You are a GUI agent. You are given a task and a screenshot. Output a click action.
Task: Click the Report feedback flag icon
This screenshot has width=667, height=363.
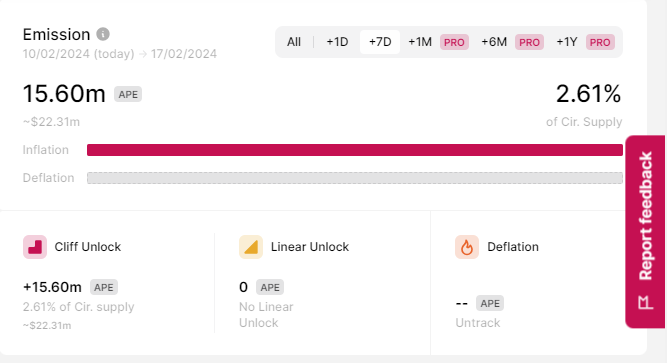[x=646, y=303]
